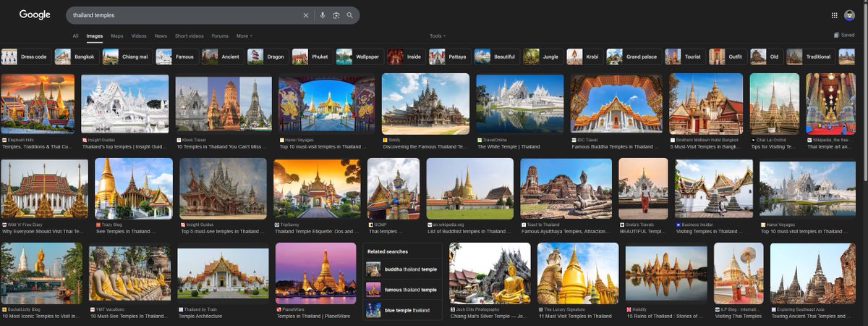This screenshot has height=326, width=868.
Task: Open the PlanetWare Temples in Thailand image
Action: pos(315,274)
